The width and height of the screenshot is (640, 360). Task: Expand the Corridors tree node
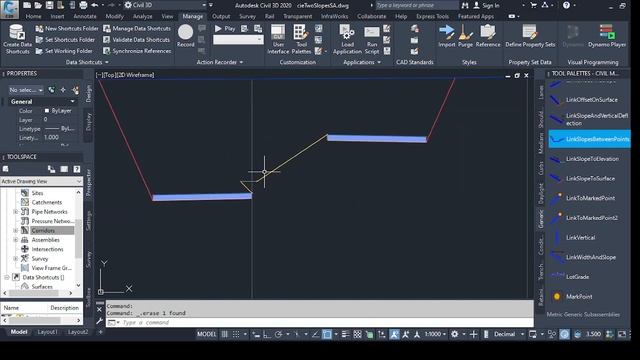point(16,231)
